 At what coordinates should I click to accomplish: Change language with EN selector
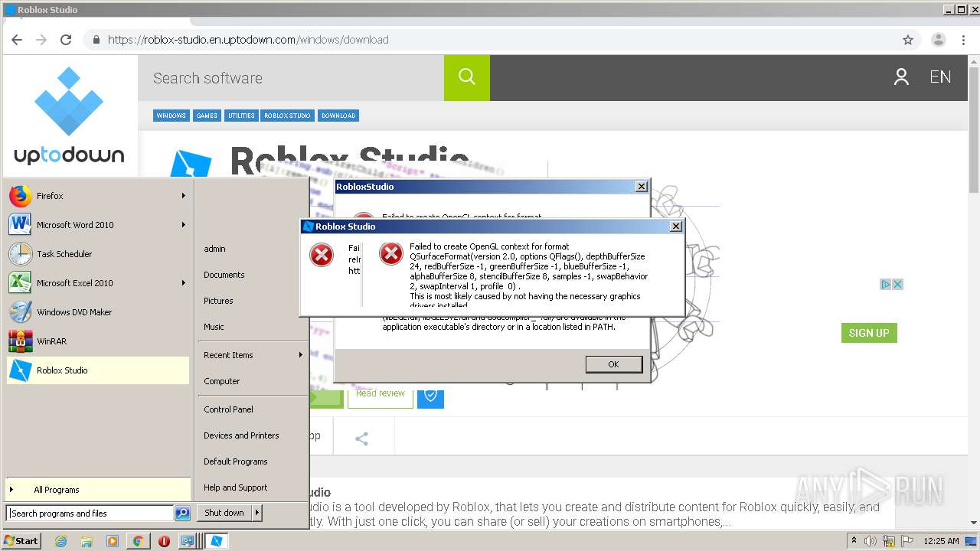940,77
